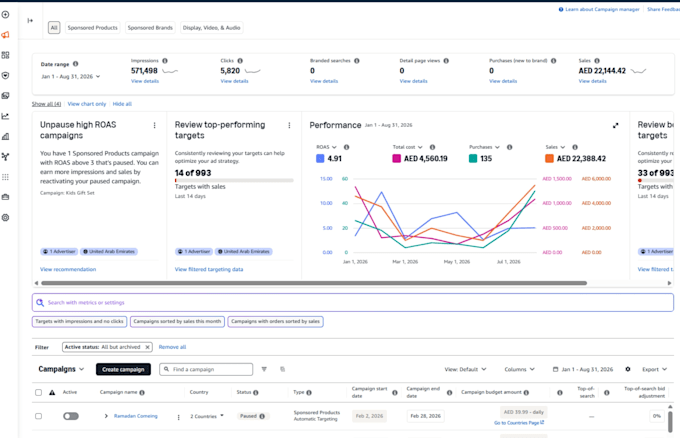Open the Purchases metric dropdown

pyautogui.click(x=484, y=147)
